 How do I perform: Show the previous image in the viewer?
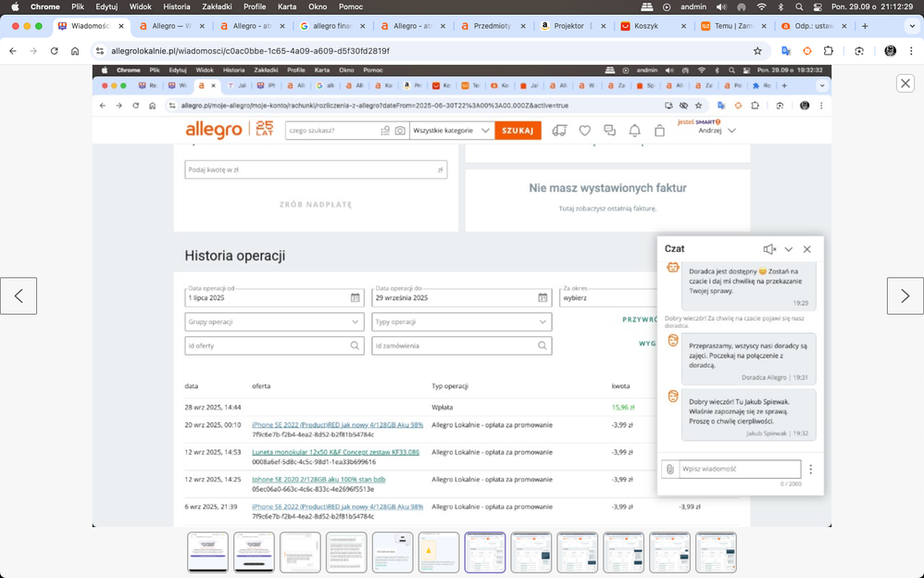(19, 295)
